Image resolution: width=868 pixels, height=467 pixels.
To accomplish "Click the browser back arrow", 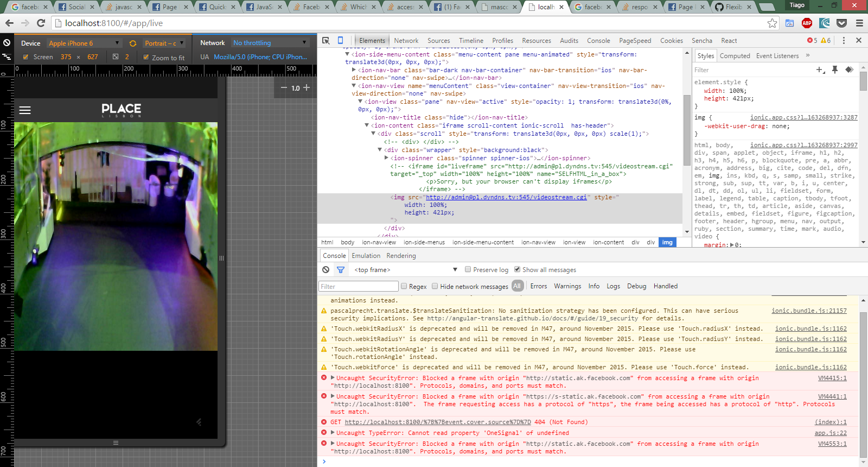I will [x=9, y=23].
